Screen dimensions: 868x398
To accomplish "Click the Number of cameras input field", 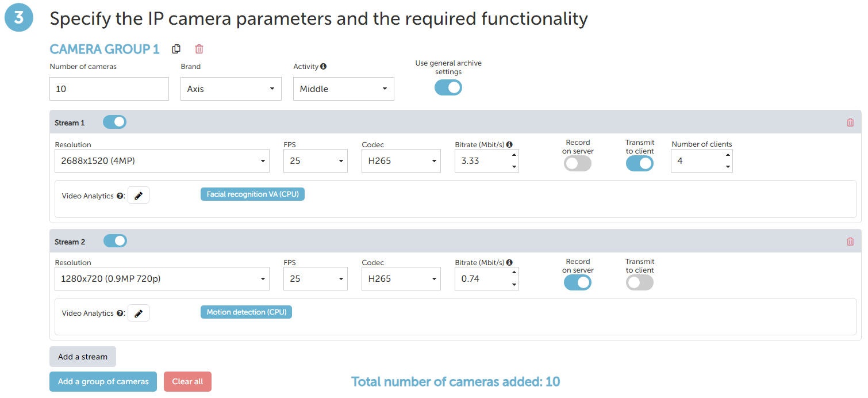I will point(109,89).
